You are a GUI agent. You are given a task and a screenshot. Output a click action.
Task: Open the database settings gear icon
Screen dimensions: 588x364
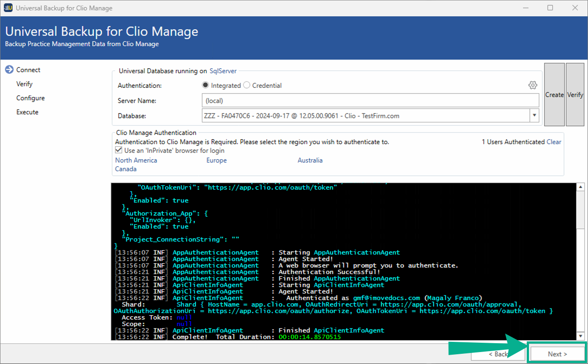point(533,85)
